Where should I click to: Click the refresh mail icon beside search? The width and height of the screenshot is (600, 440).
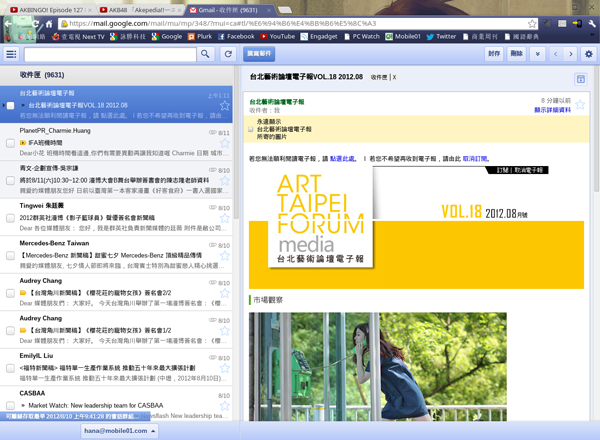click(228, 54)
